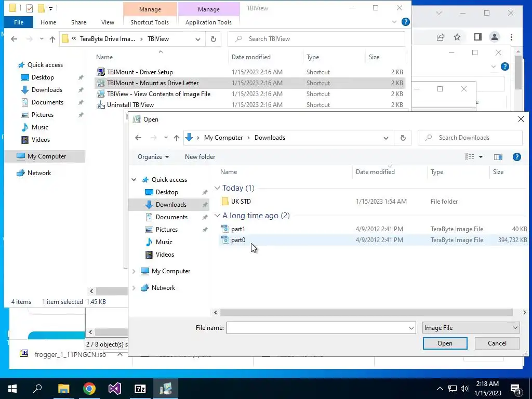Image resolution: width=532 pixels, height=399 pixels.
Task: Select Desktop in Open dialog sidebar
Action: (167, 192)
